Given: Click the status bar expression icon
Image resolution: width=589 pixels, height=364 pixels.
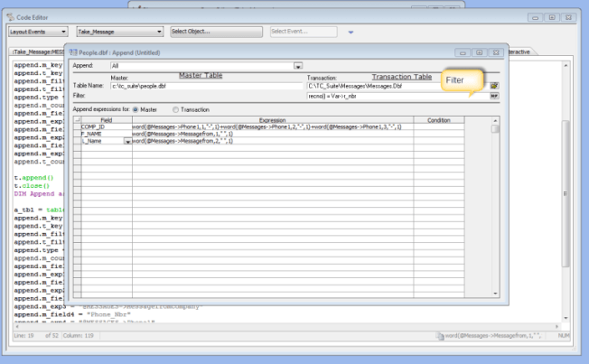Looking at the screenshot, I should (x=440, y=336).
